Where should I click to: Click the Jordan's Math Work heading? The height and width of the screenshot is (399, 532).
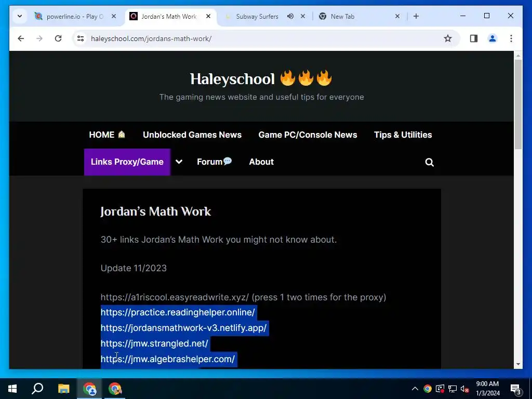(x=156, y=211)
